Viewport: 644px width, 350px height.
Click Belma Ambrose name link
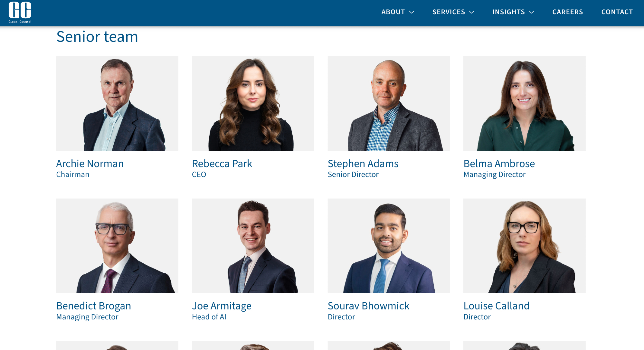click(499, 164)
